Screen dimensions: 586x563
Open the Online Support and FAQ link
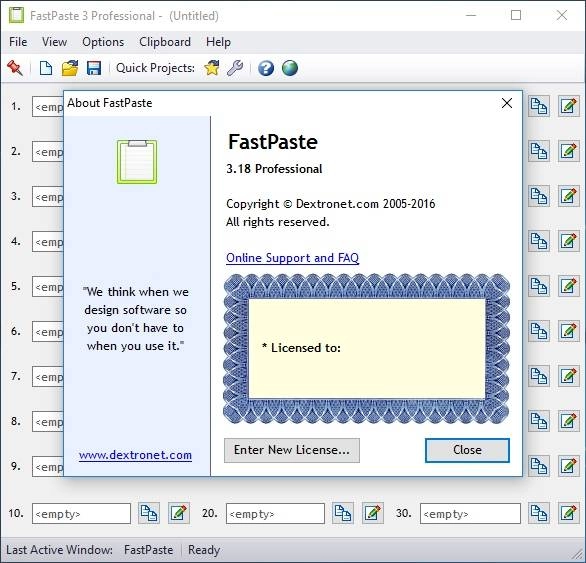293,258
